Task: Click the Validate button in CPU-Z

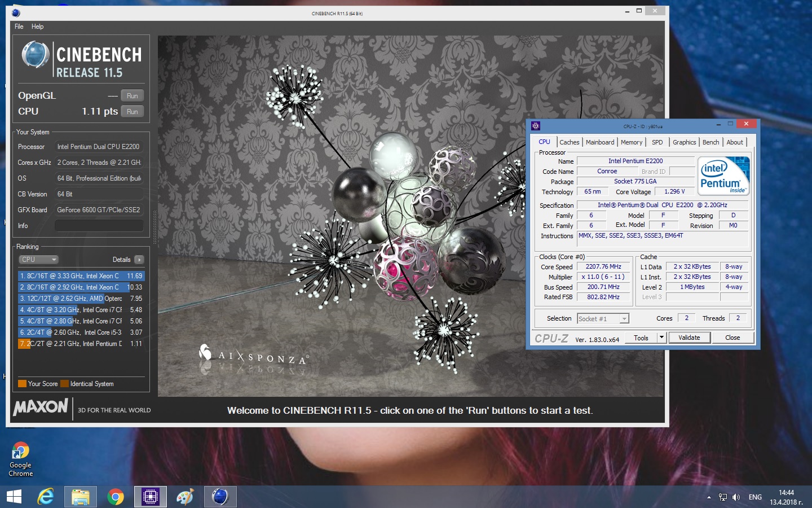Action: 689,338
